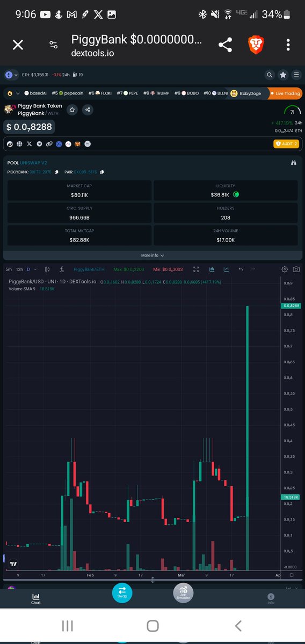Copy the PIGGYBANK contract address
The image size is (305, 644).
point(56,172)
